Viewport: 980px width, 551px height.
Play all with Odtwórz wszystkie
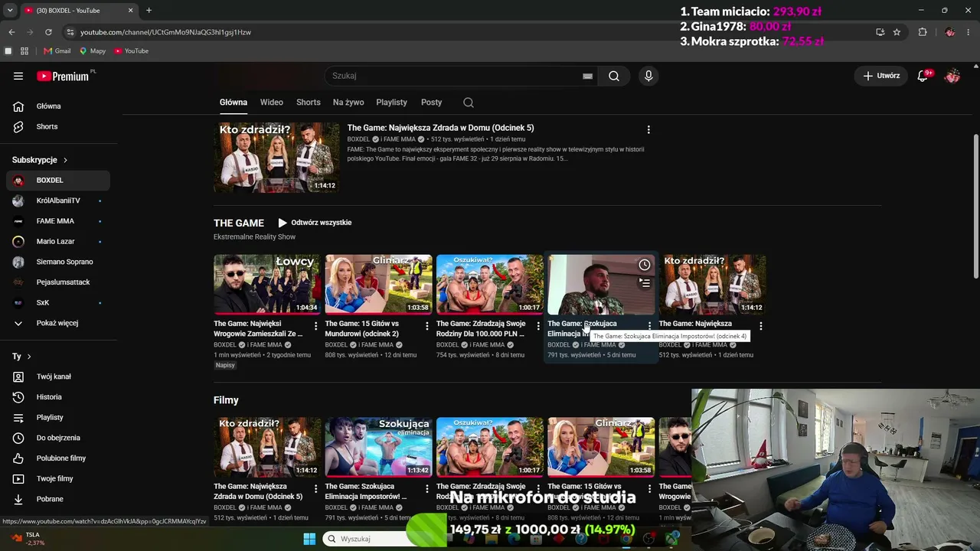pyautogui.click(x=315, y=223)
